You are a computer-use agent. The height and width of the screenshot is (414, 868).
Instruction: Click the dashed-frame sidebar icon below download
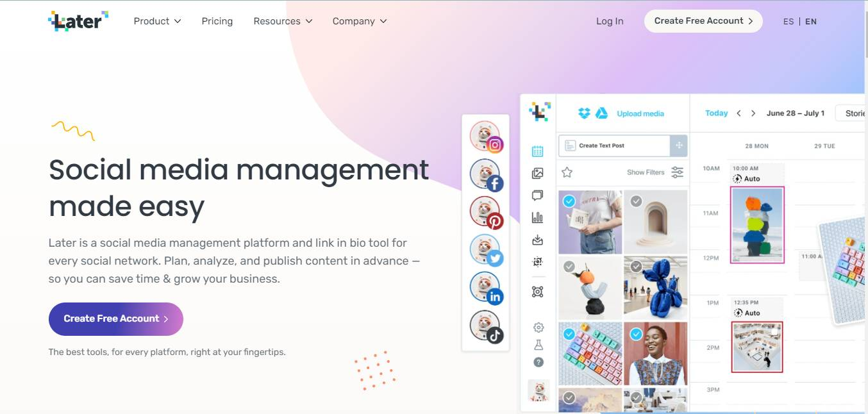pos(538,262)
